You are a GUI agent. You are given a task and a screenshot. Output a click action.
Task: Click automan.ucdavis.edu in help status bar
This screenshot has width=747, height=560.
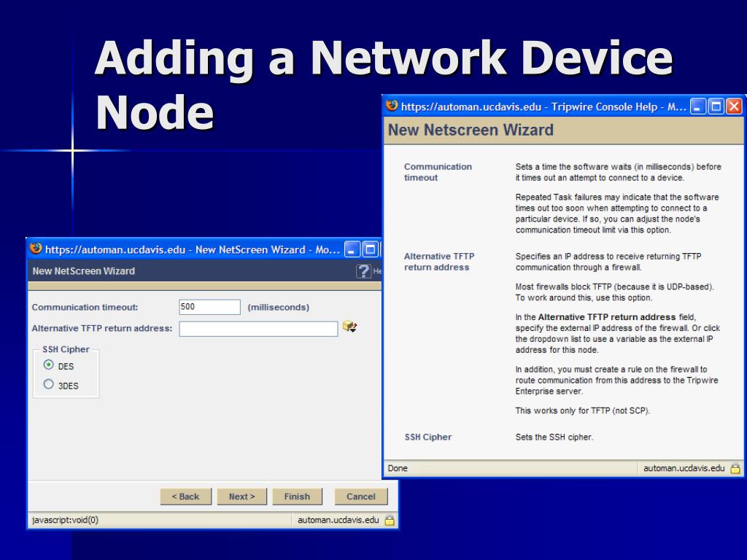(684, 468)
